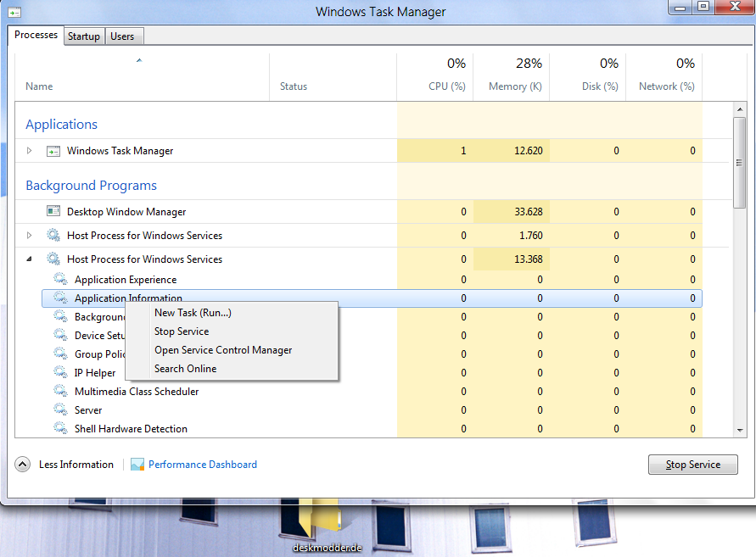The width and height of the screenshot is (756, 557).
Task: Click the Windows Task Manager row icon
Action: coord(53,151)
